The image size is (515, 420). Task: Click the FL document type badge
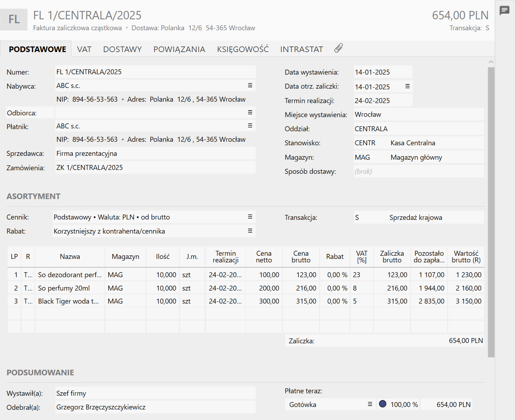click(14, 19)
